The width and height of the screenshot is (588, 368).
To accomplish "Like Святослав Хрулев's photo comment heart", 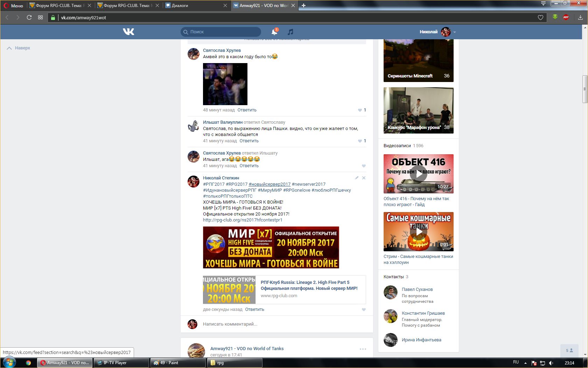I will 360,110.
